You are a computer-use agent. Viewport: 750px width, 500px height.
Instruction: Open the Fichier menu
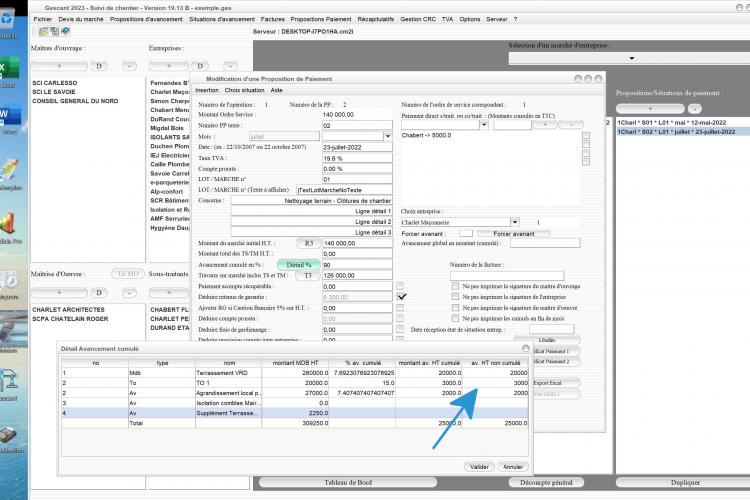43,19
